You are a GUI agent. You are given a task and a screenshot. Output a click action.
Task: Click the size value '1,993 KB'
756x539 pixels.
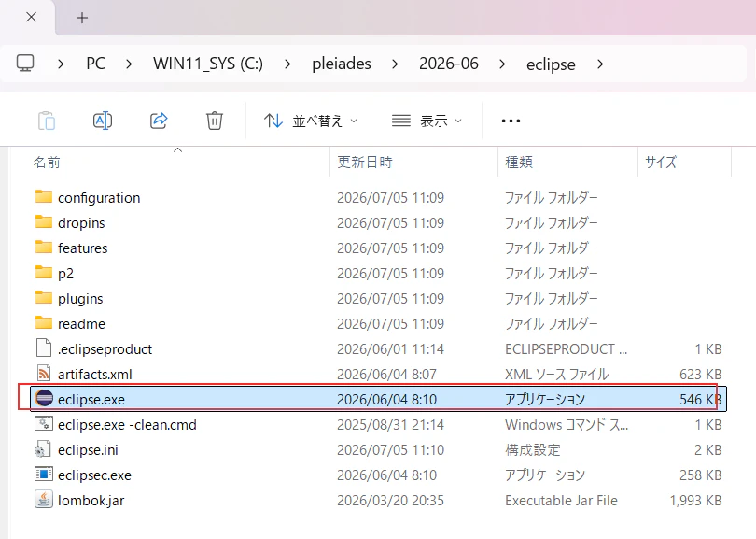[x=695, y=501]
